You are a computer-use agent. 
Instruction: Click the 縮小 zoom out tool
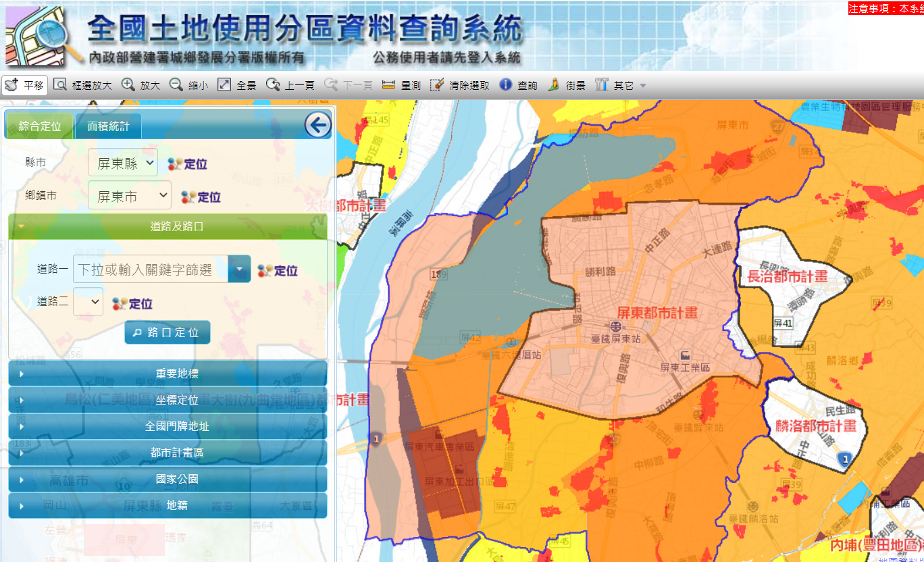point(189,85)
